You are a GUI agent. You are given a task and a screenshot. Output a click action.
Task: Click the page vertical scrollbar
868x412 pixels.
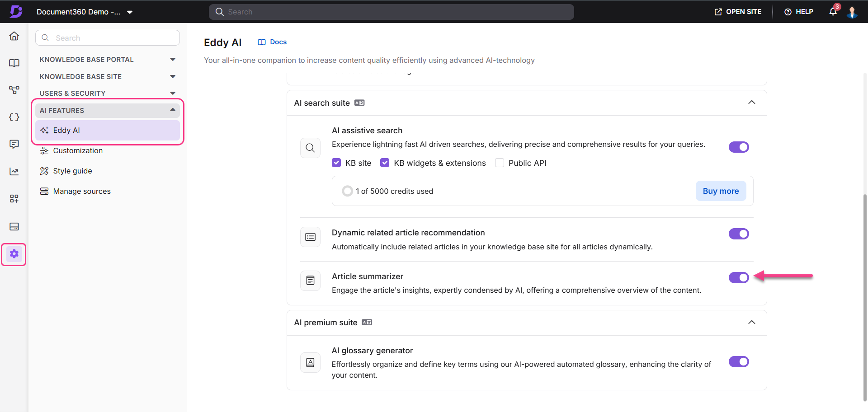tap(865, 297)
